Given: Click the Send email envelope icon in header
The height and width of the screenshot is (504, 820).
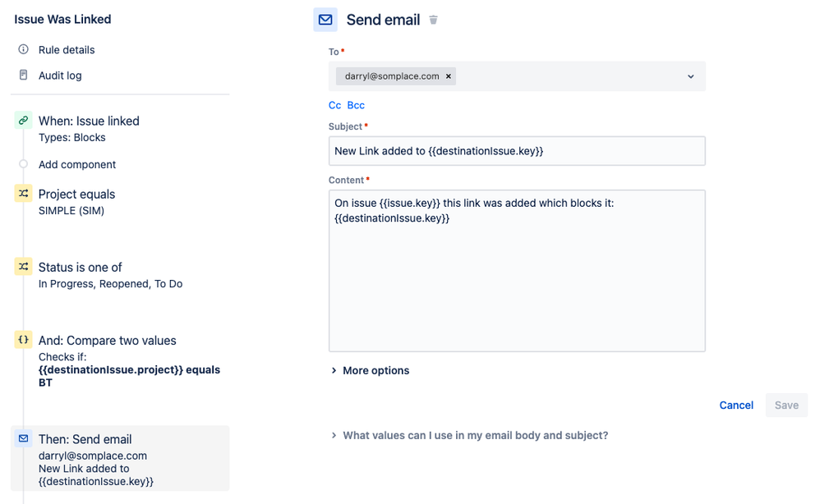Looking at the screenshot, I should coord(325,20).
